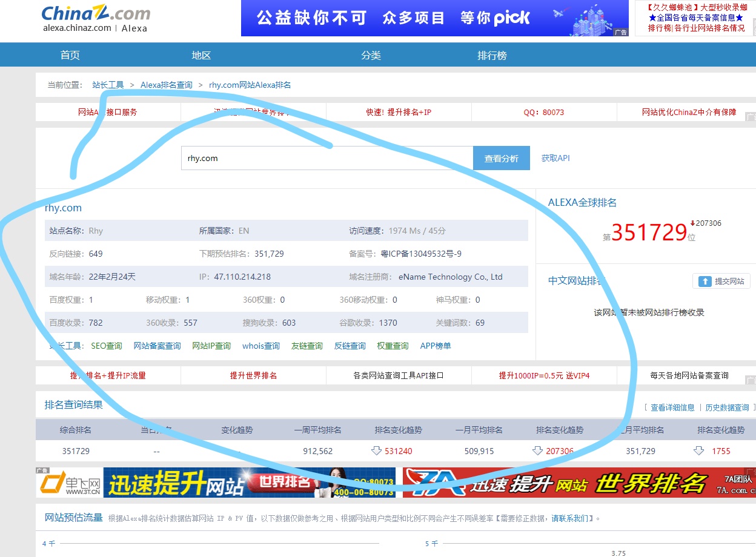Click the upload icon in 提交网站 button
The width and height of the screenshot is (756, 557).
(705, 281)
